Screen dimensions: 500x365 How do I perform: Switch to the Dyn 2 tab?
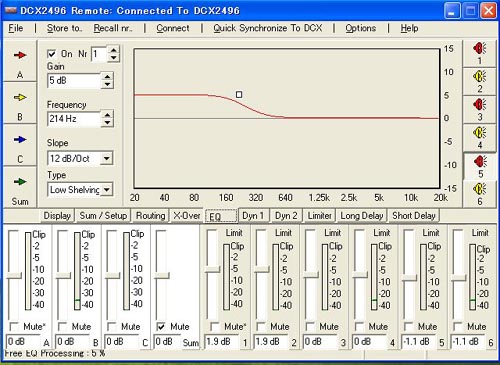(286, 216)
